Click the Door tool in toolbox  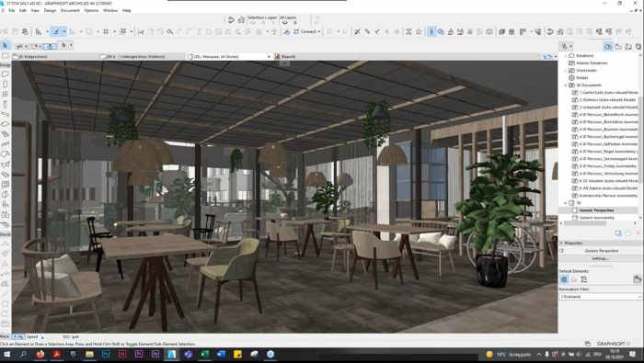coord(6,84)
